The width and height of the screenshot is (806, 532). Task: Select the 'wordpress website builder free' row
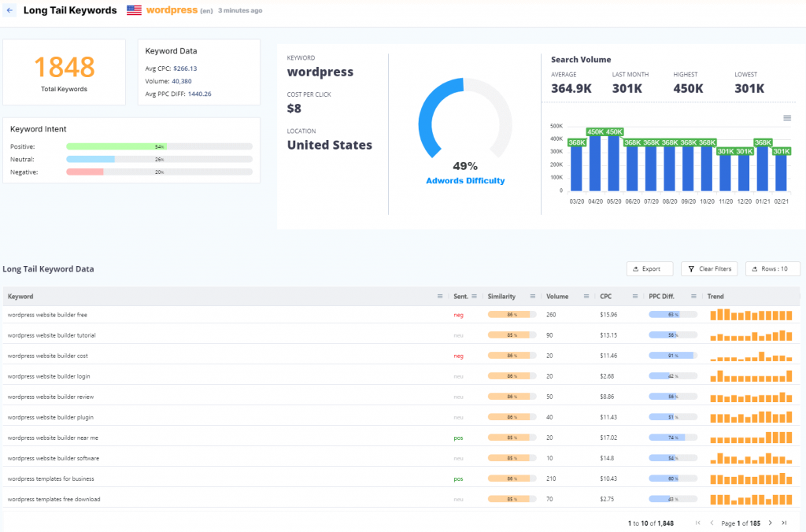coord(401,315)
